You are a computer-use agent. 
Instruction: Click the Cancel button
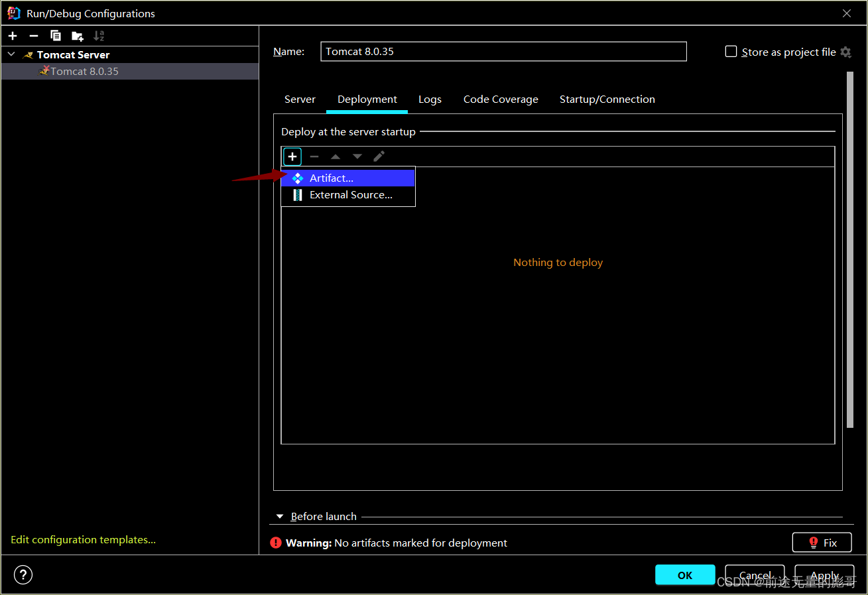point(755,575)
